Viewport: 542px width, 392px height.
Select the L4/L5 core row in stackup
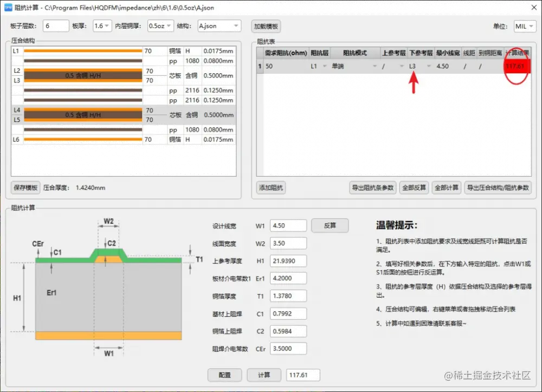point(124,115)
